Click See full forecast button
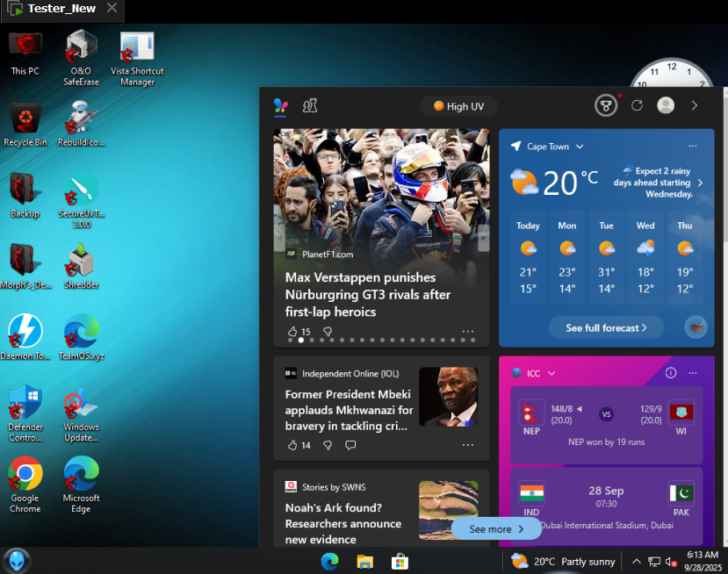728x574 pixels. (x=606, y=327)
